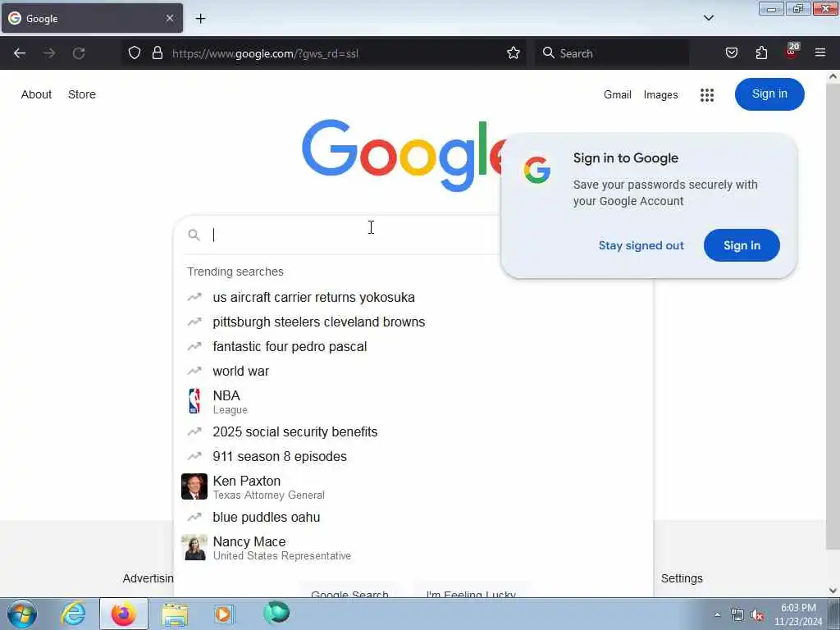
Task: Click Sign in inside the Google popup
Action: [x=742, y=245]
